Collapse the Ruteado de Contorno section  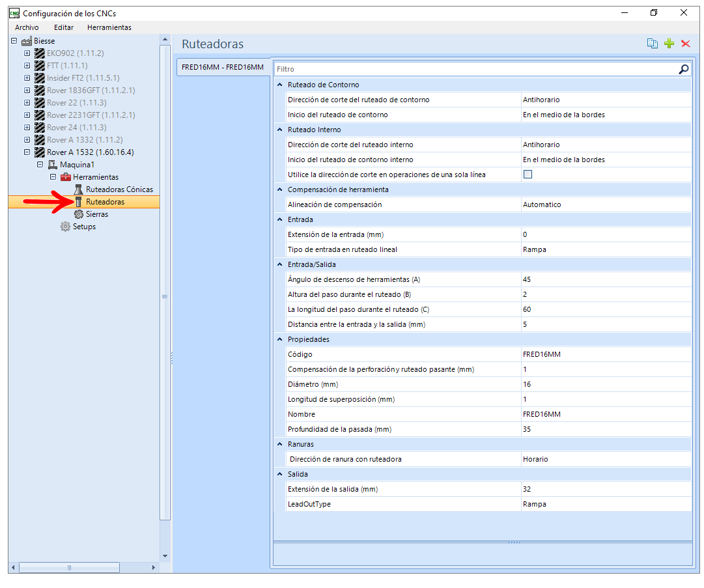pyautogui.click(x=280, y=85)
